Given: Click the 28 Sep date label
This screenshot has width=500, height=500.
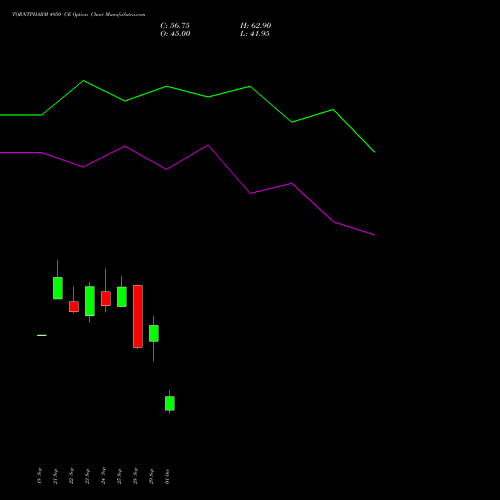Looking at the screenshot, I should click(135, 476).
